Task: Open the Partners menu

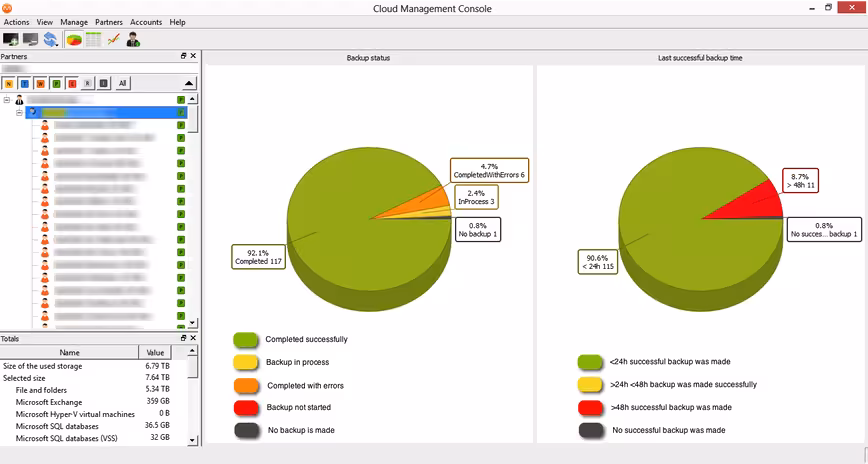Action: point(109,22)
